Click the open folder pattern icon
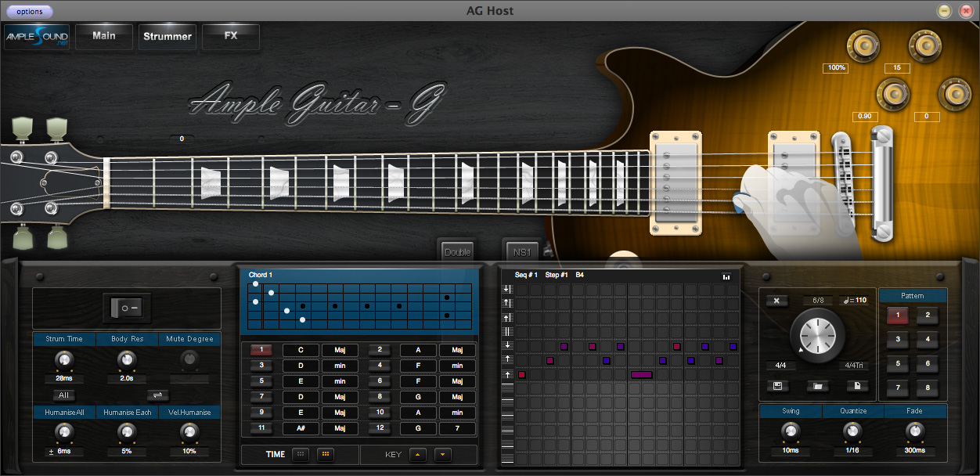Viewport: 980px width, 476px height. pos(817,386)
